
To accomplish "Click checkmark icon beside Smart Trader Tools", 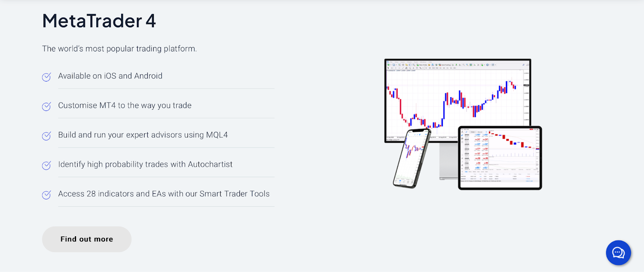I will [x=47, y=194].
